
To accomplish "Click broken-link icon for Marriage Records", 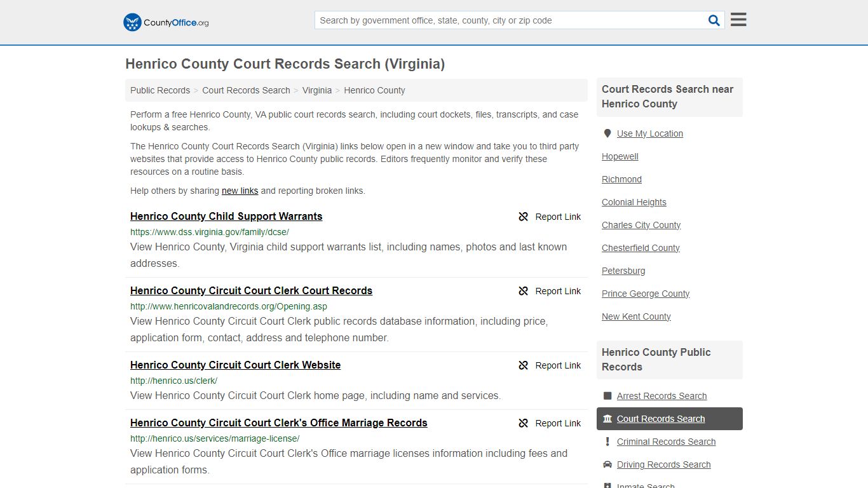I will pos(524,423).
